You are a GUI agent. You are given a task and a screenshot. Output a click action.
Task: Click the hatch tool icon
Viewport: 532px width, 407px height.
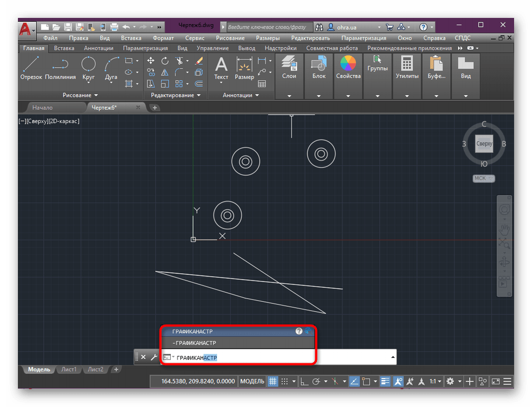[x=129, y=83]
